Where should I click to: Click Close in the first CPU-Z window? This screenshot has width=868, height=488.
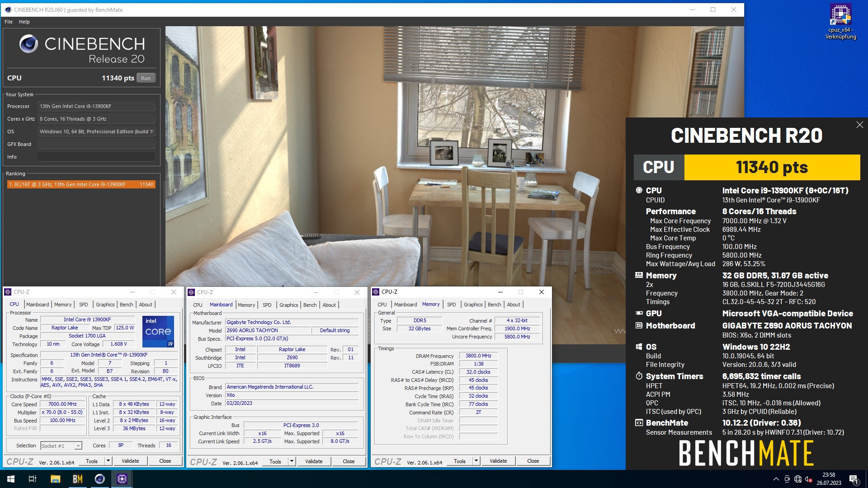tap(165, 461)
